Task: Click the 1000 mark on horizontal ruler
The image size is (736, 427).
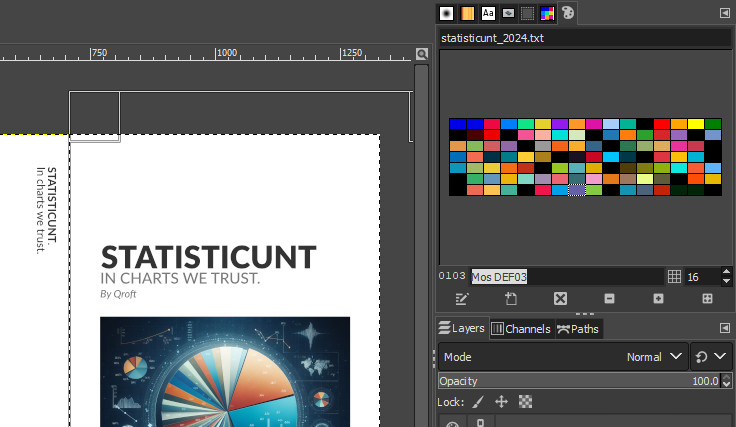Action: tap(227, 53)
